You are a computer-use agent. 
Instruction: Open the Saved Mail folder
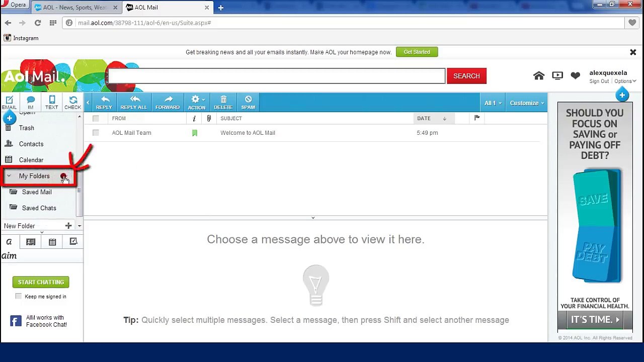[36, 192]
